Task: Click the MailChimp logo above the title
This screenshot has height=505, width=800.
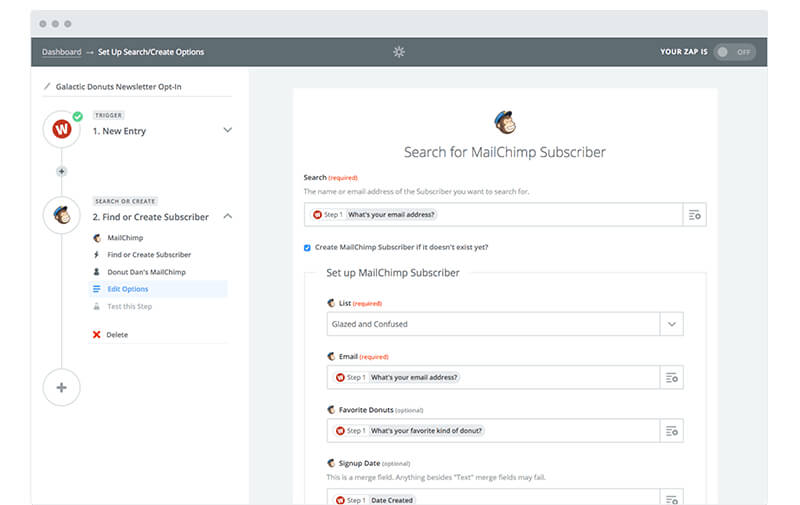Action: click(505, 122)
